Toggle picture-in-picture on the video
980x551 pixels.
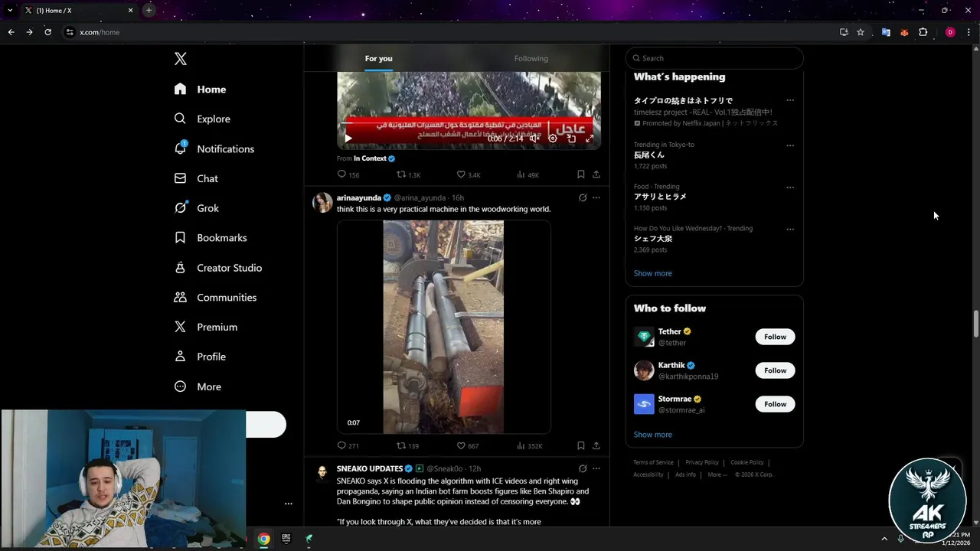(571, 139)
